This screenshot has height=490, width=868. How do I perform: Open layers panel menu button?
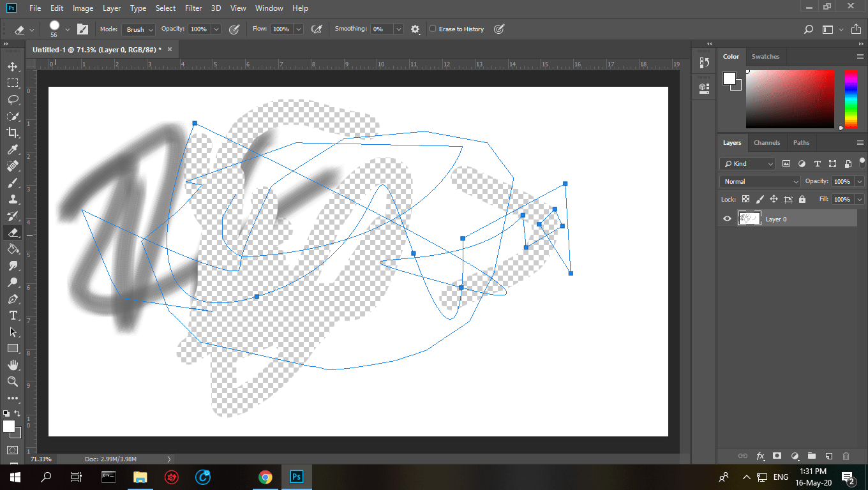[860, 142]
